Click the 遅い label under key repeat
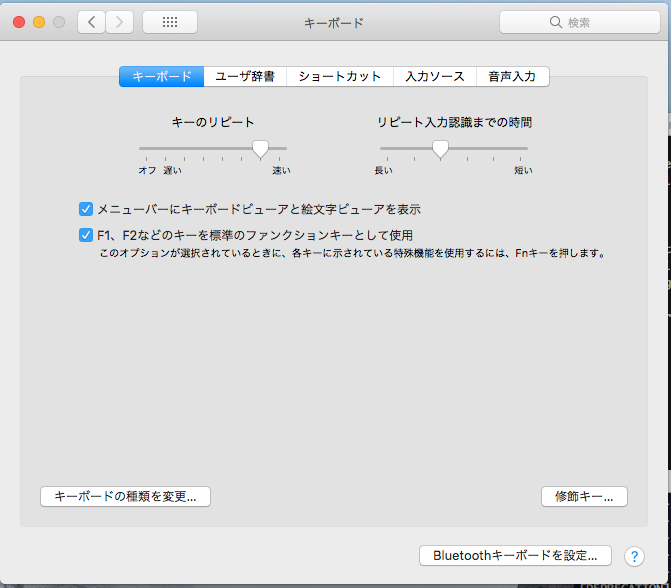Screen dimensions: 671x588 [x=172, y=170]
